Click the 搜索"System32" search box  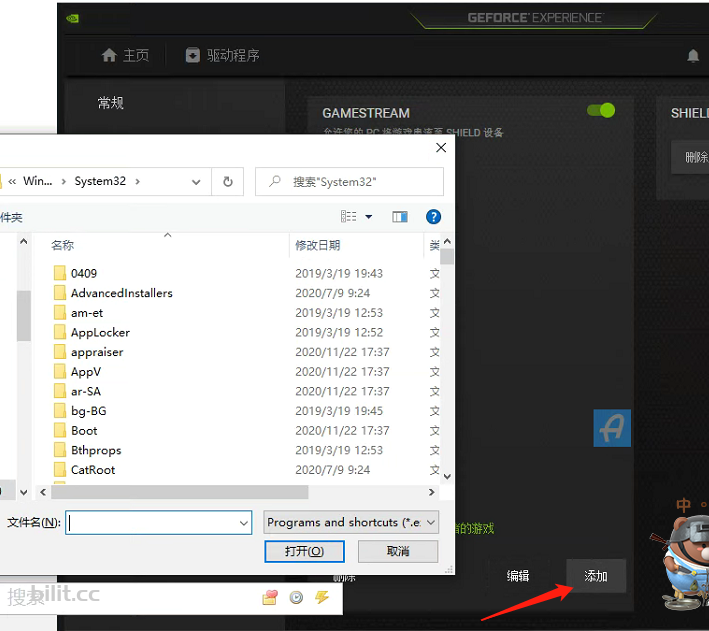coord(349,182)
